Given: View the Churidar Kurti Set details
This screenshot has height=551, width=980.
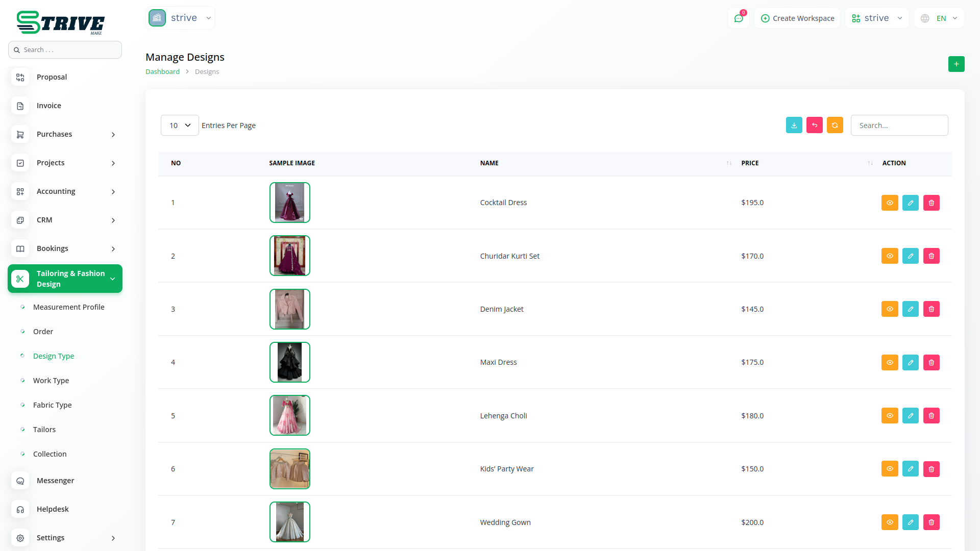Looking at the screenshot, I should pos(889,256).
